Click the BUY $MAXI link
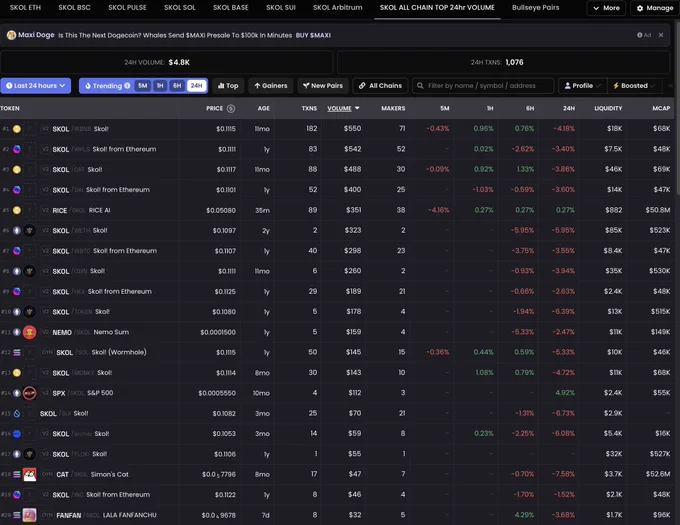The image size is (680, 525). (x=313, y=36)
